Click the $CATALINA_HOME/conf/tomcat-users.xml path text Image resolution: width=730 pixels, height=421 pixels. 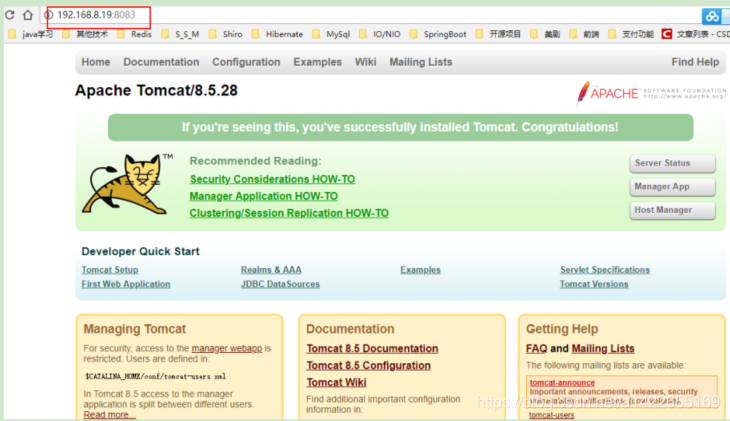click(155, 376)
